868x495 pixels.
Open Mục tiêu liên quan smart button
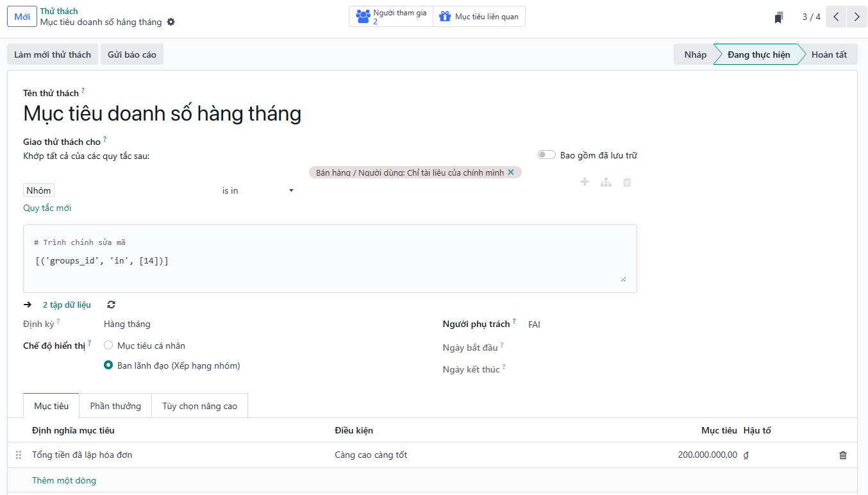(x=479, y=17)
